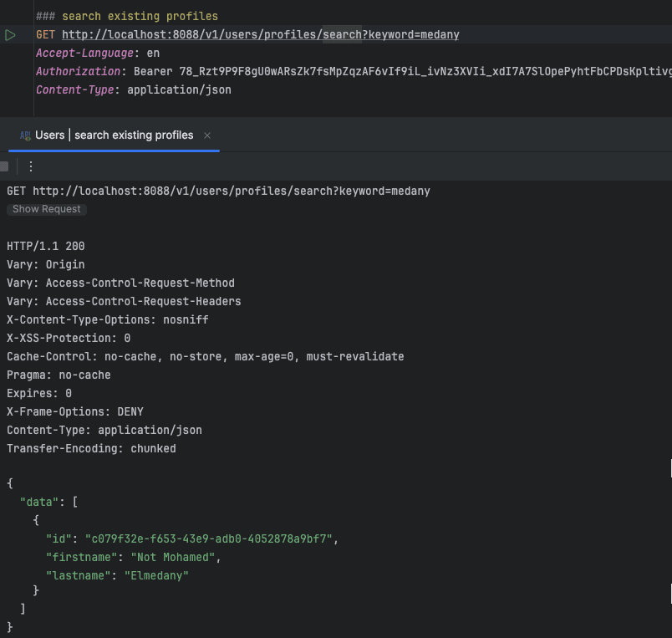
Task: Stop the running request using the stop icon
Action: pos(4,166)
